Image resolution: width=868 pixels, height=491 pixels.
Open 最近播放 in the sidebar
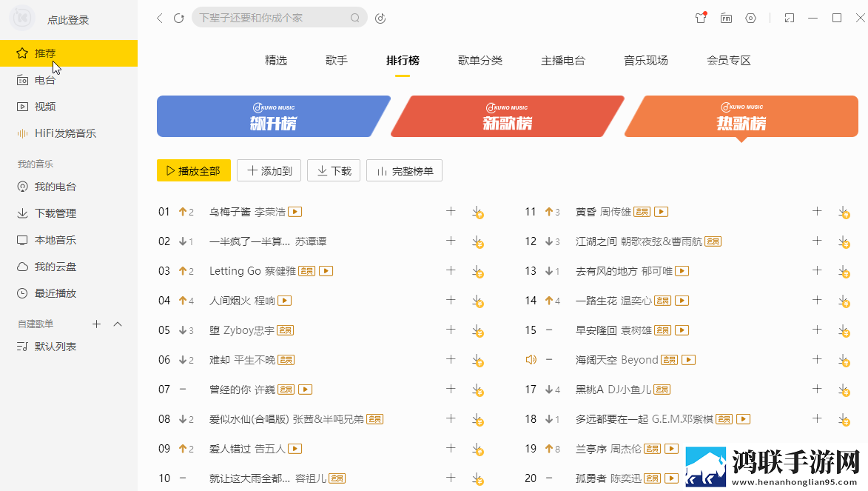[x=69, y=293]
